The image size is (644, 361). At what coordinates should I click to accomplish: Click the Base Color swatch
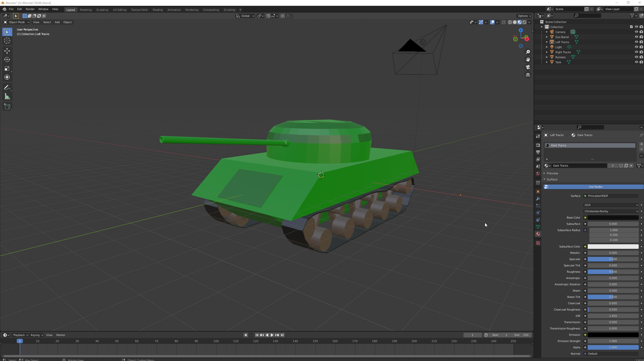coord(613,218)
